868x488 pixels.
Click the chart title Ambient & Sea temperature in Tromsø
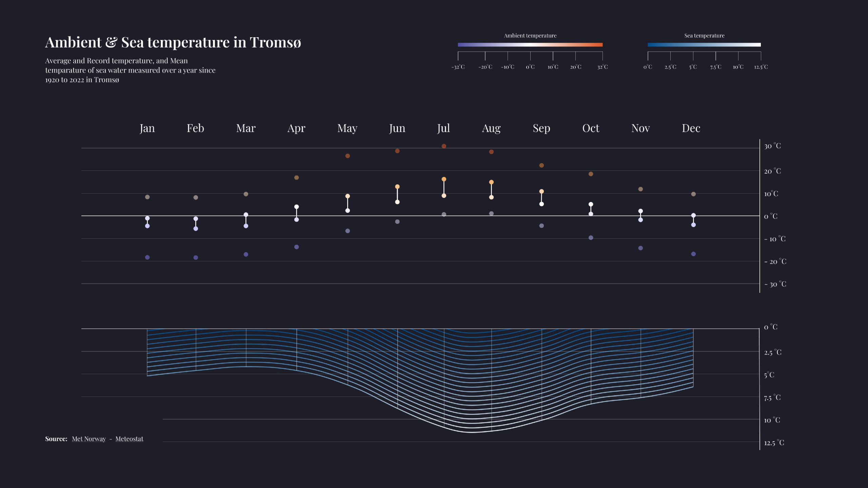coord(174,42)
